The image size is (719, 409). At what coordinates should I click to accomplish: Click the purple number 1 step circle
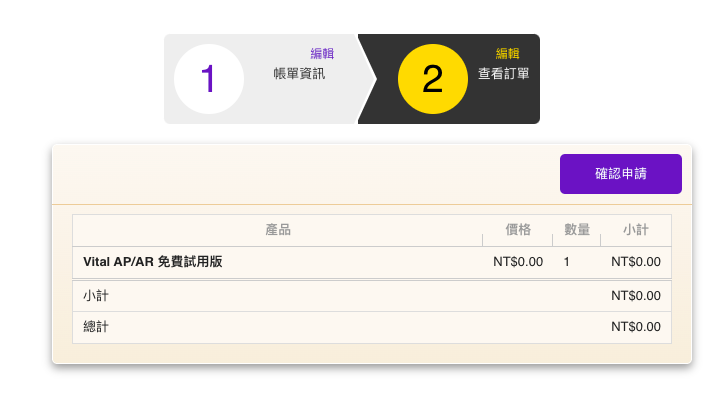click(x=208, y=79)
